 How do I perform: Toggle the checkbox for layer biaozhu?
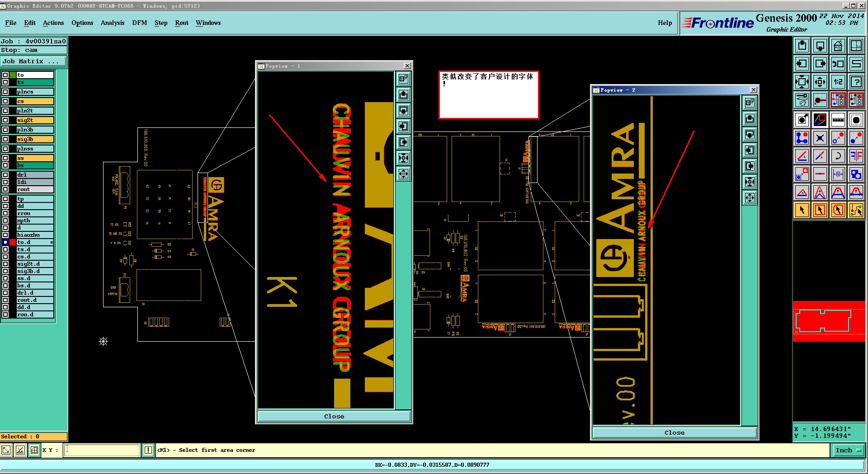tap(5, 235)
